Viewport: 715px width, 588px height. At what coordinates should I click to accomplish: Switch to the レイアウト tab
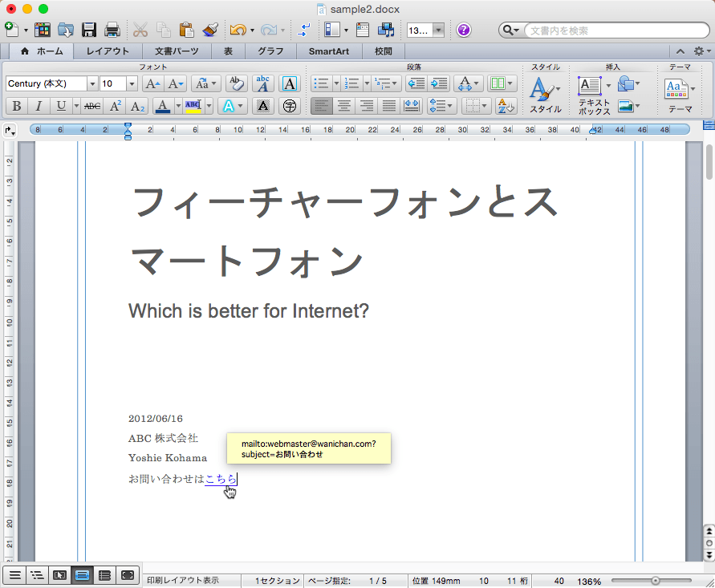click(x=108, y=51)
